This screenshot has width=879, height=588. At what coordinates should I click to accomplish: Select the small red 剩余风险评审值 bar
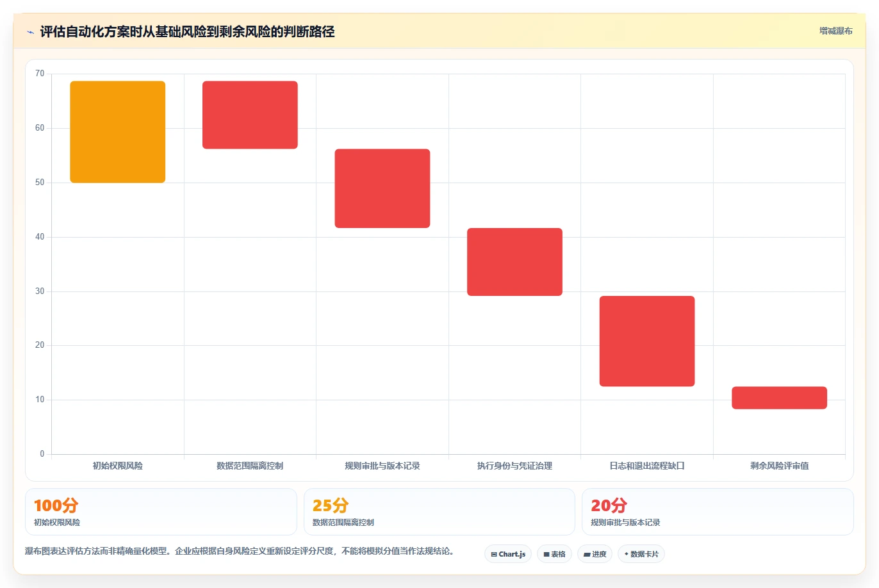click(779, 398)
